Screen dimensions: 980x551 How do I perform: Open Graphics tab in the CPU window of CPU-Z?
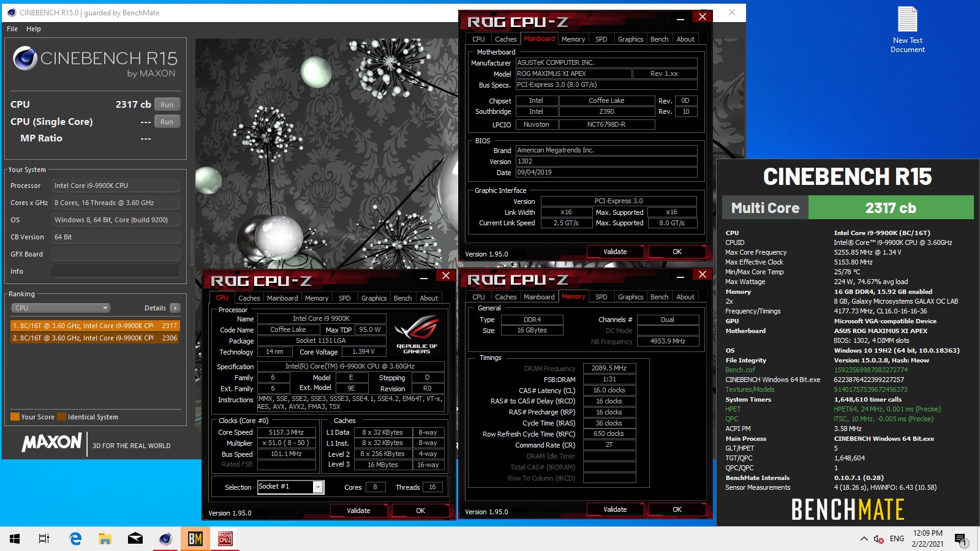[374, 298]
